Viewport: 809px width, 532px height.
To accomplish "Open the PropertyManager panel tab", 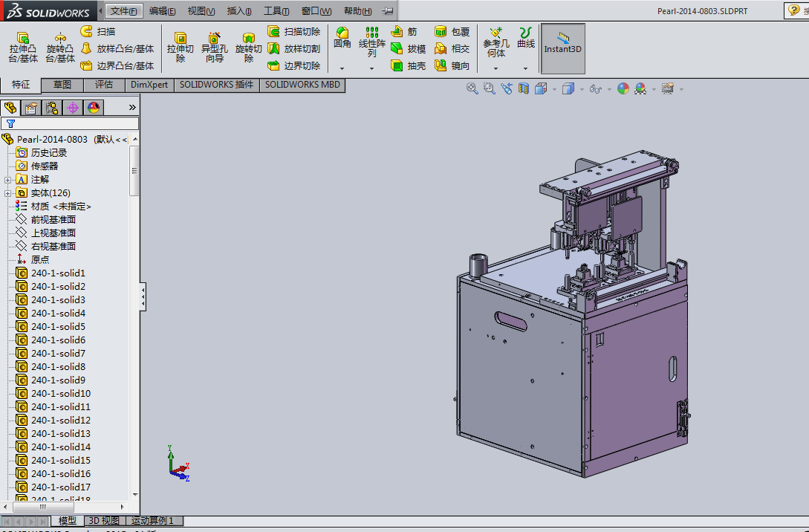I will (x=30, y=108).
